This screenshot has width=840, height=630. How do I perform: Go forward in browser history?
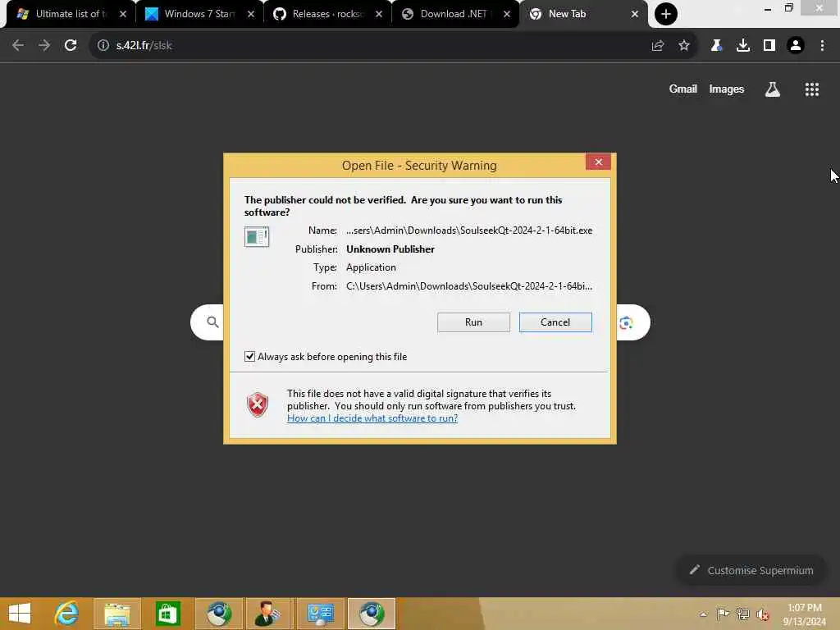coord(44,46)
